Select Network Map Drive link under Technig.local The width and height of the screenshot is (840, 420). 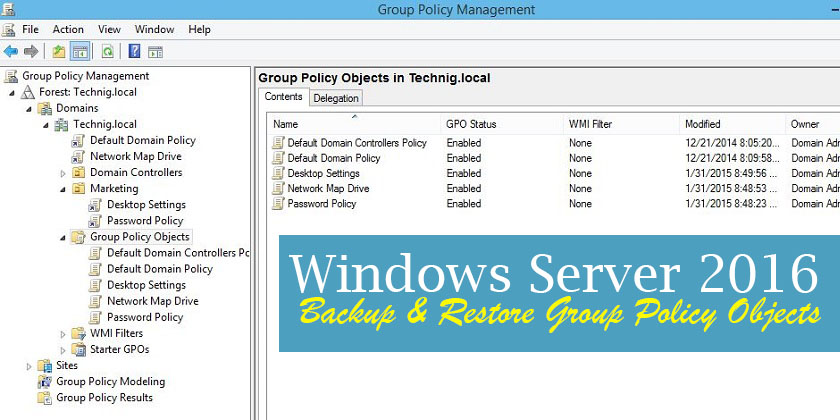[136, 156]
